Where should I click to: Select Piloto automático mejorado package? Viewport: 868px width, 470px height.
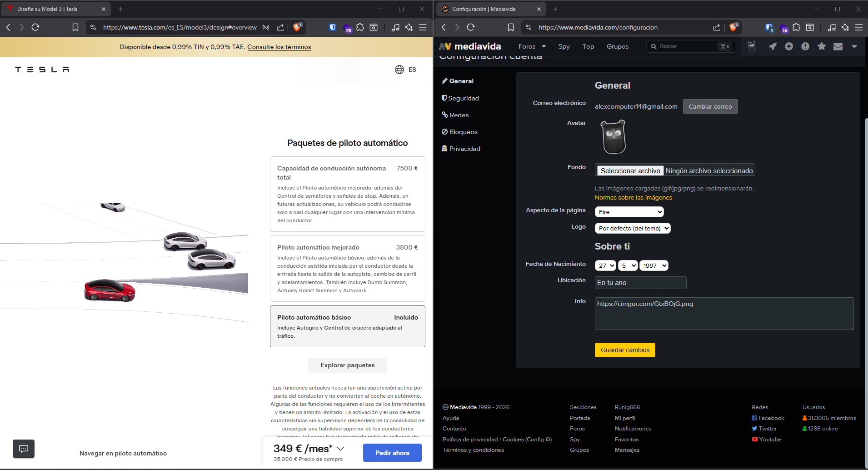pyautogui.click(x=348, y=269)
